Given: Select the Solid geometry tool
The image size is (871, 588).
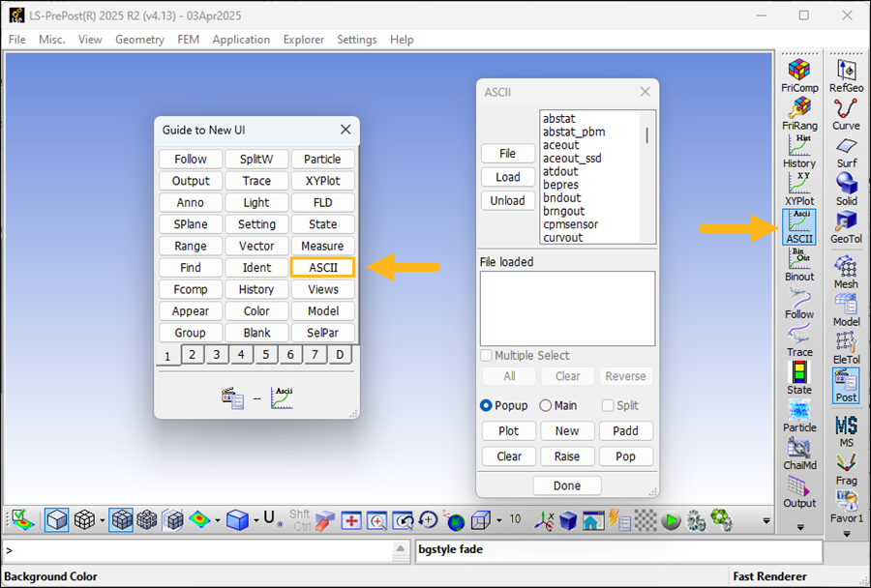Looking at the screenshot, I should pos(846,189).
